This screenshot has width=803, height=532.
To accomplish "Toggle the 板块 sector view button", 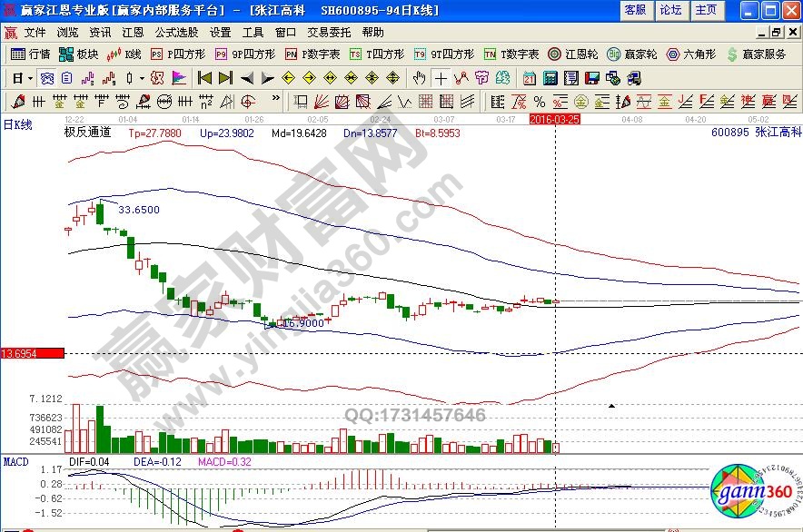I will click(x=79, y=54).
